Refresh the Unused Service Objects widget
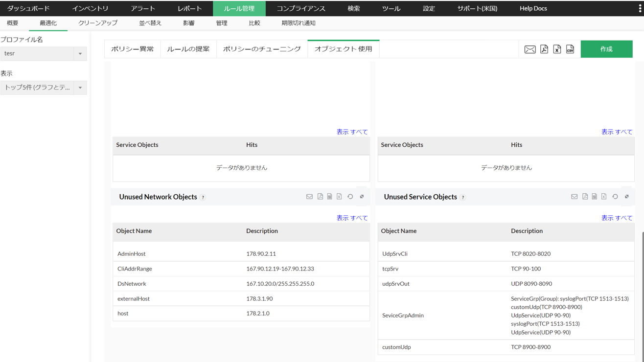Image resolution: width=644 pixels, height=362 pixels. 615,197
